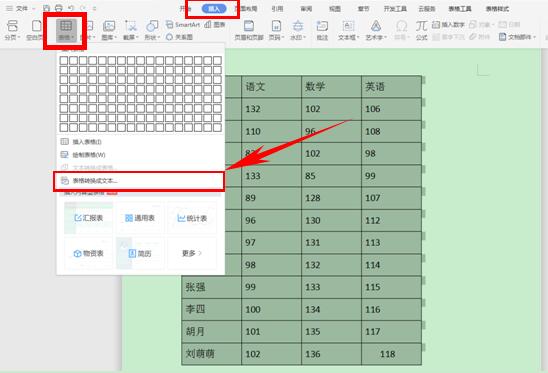Click 插入数字 insert number
The image size is (548, 373).
click(x=448, y=24)
